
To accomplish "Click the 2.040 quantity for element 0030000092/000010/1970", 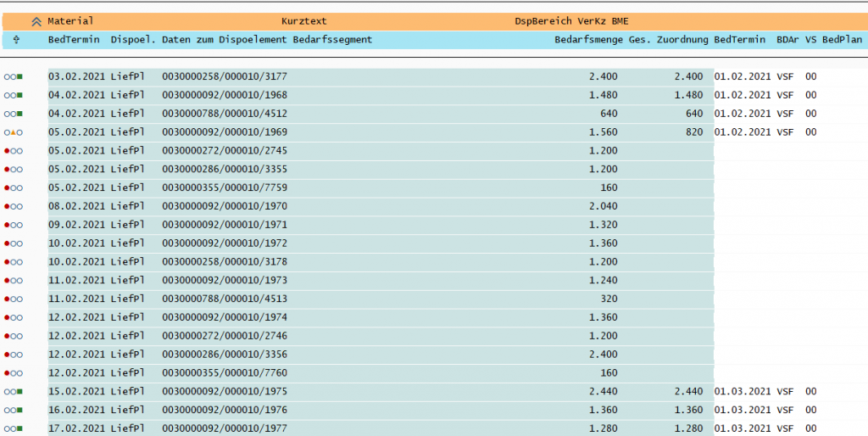I will 603,206.
